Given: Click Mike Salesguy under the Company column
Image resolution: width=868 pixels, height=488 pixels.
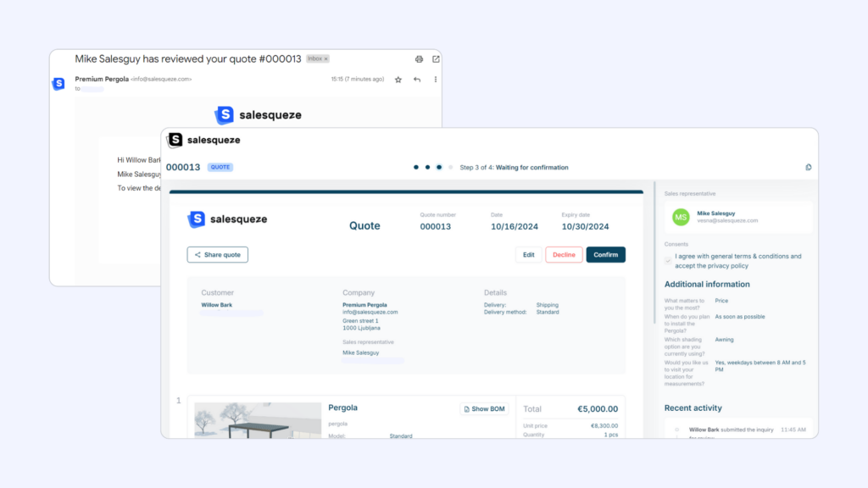Looking at the screenshot, I should [361, 352].
